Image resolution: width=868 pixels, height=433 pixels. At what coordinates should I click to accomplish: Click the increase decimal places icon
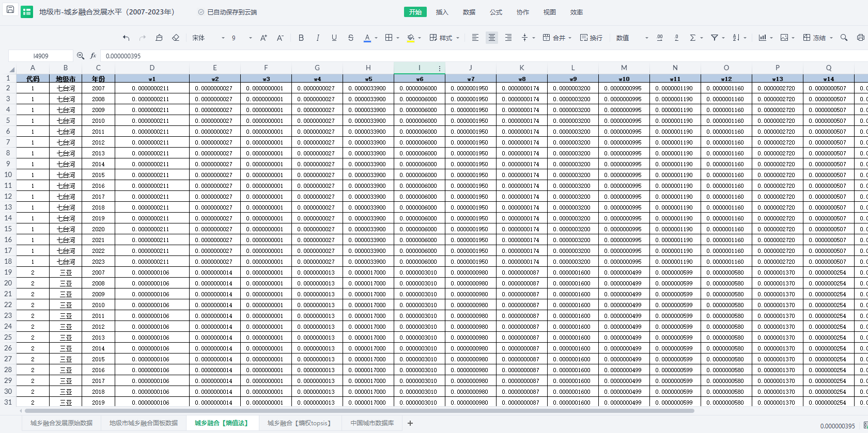660,38
